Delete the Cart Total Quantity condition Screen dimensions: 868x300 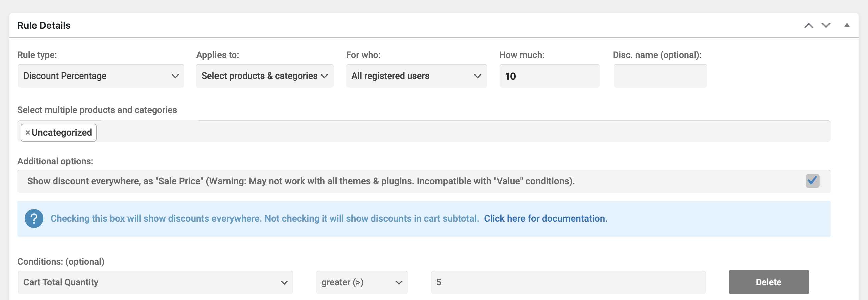(x=769, y=282)
